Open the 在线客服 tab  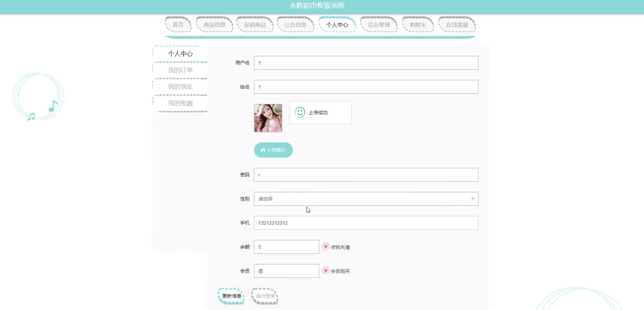pyautogui.click(x=457, y=25)
